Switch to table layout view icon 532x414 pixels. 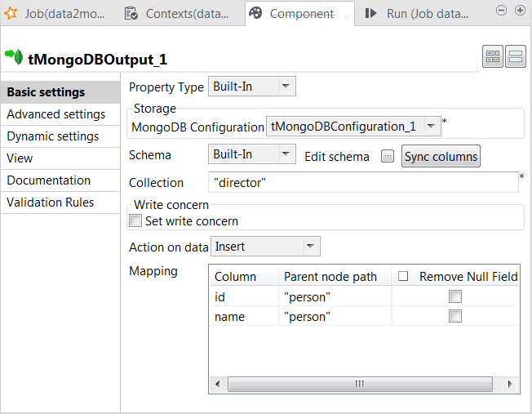coord(493,56)
